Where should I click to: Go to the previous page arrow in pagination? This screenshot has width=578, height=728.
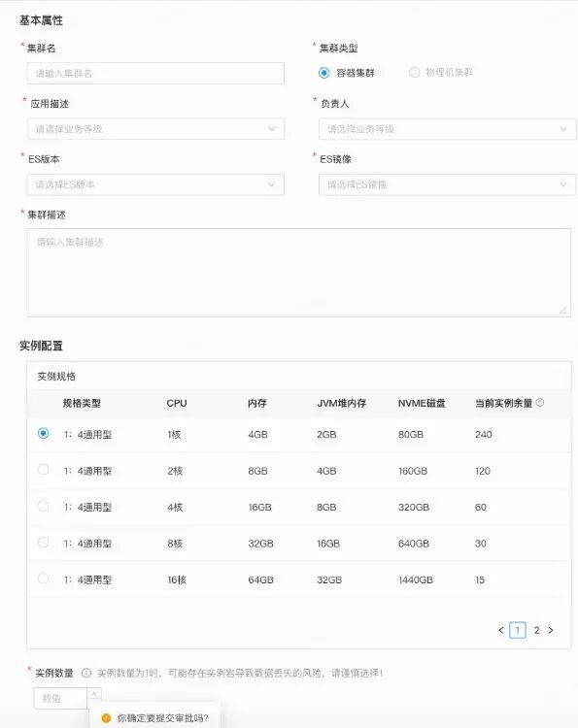click(501, 630)
